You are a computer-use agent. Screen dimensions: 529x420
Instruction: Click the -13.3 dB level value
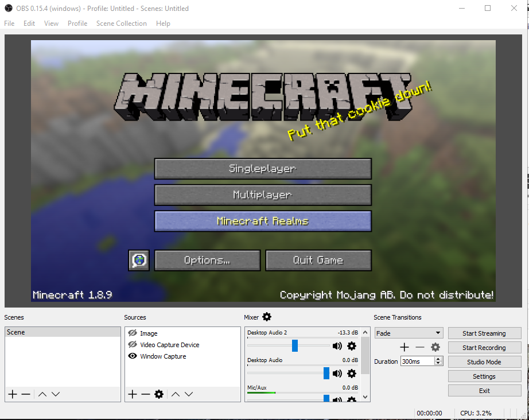click(x=348, y=332)
